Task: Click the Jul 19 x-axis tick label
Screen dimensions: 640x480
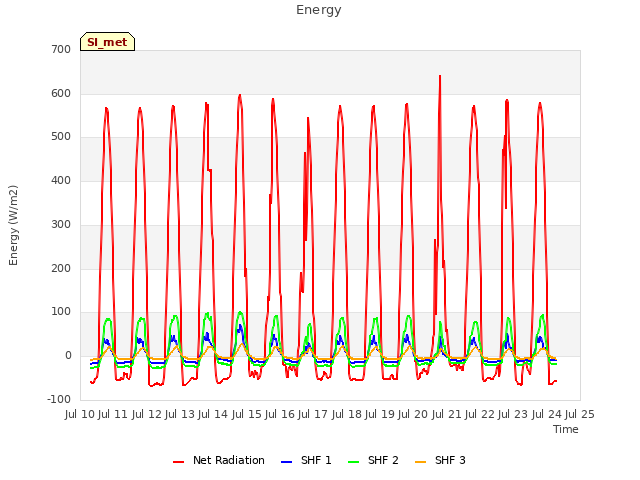Action: pos(380,415)
